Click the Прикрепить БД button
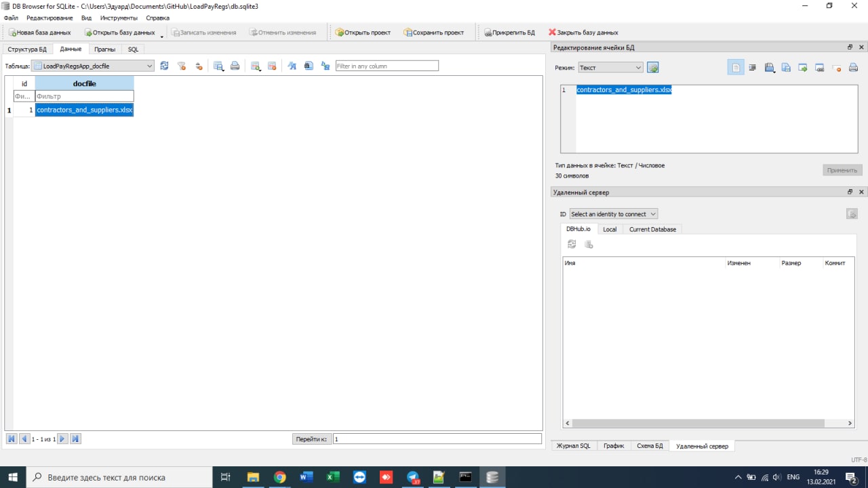The width and height of the screenshot is (868, 488). (x=509, y=33)
